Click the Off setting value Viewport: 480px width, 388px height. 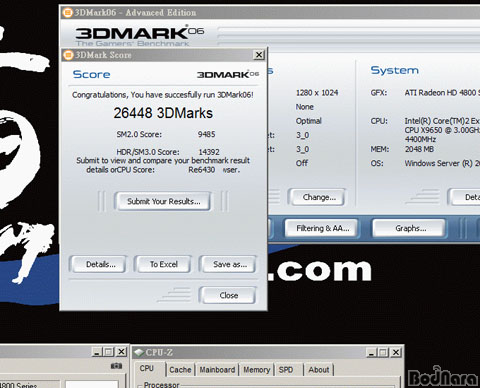[x=302, y=163]
